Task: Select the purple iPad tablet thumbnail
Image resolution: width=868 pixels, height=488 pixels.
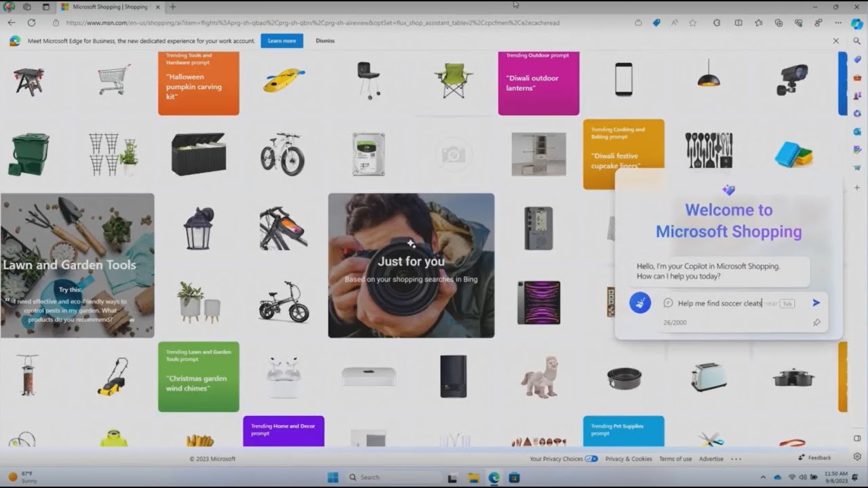Action: coord(539,302)
